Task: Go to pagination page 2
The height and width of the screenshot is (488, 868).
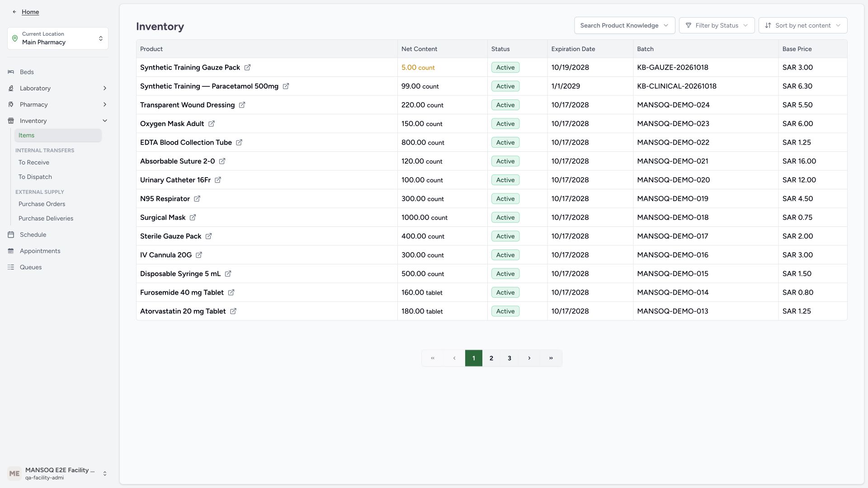Action: coord(491,358)
